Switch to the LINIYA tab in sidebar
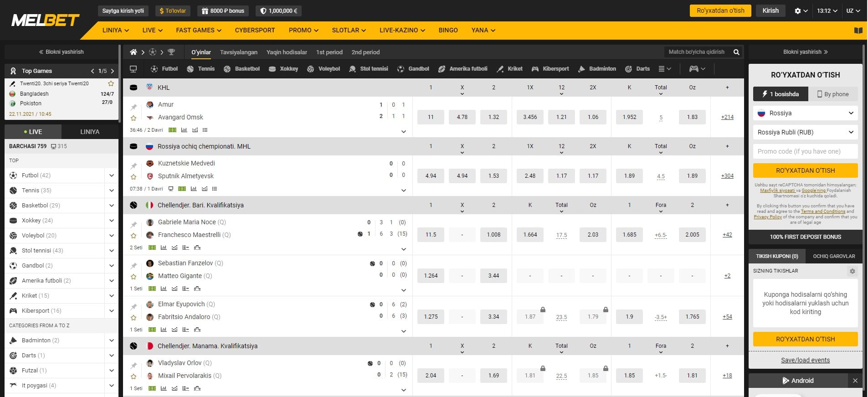Image resolution: width=868 pixels, height=397 pixels. click(x=90, y=132)
